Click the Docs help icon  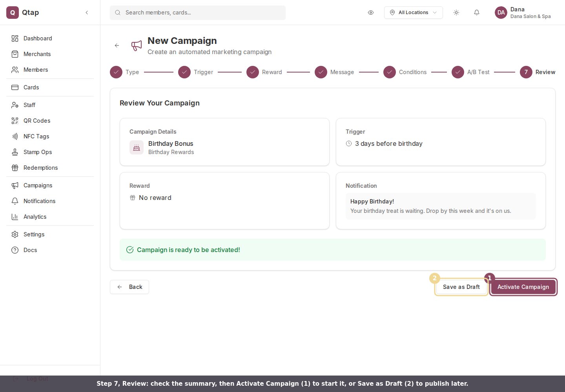(x=15, y=250)
